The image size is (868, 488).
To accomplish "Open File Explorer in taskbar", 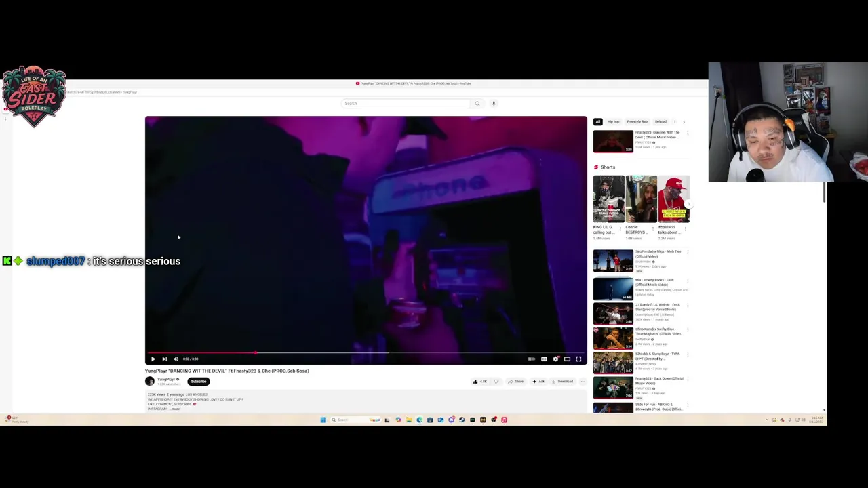I will tap(408, 420).
